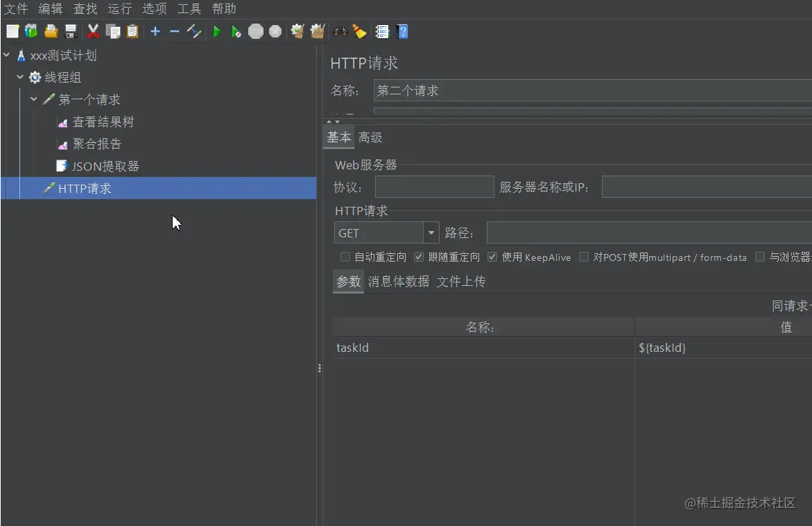Click the Toggle enable/disable icon in the toolbar

pos(194,32)
